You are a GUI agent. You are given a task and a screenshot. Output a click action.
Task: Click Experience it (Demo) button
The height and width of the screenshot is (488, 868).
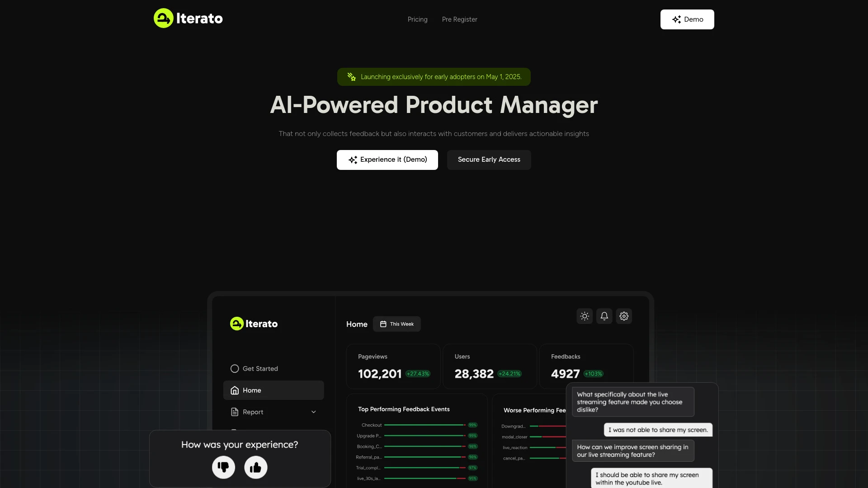(x=387, y=160)
